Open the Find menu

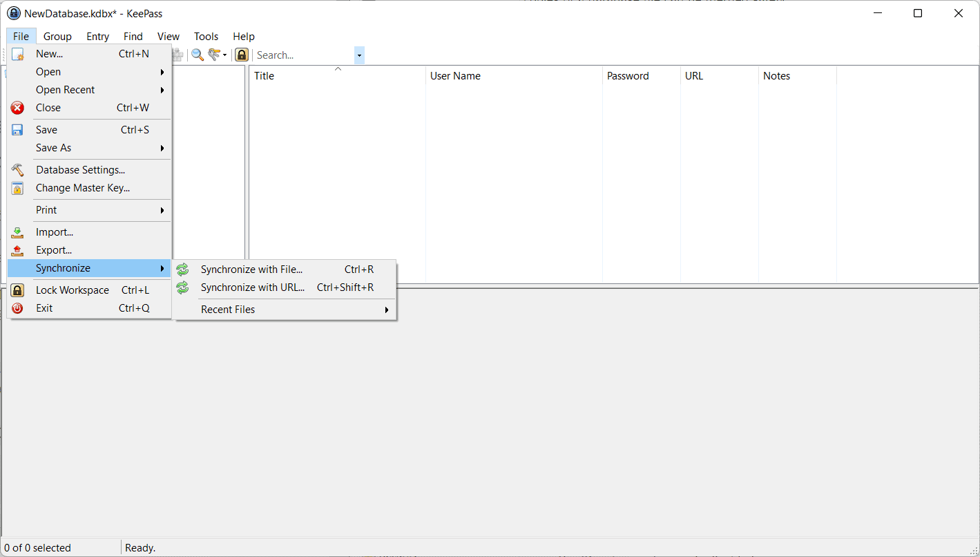133,37
